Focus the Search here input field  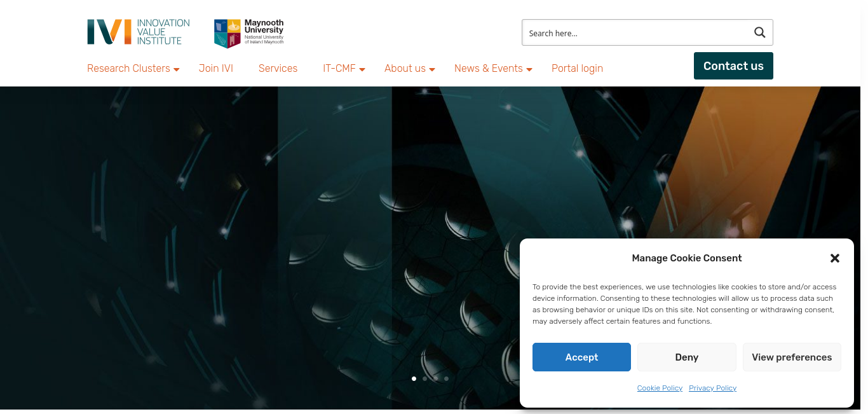[x=635, y=33]
